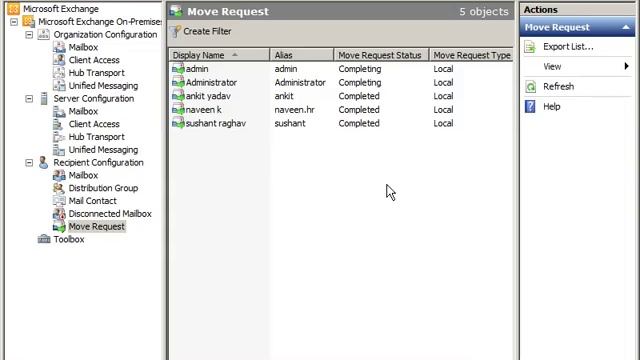Choose Export List... action
640x360 pixels.
tap(568, 47)
